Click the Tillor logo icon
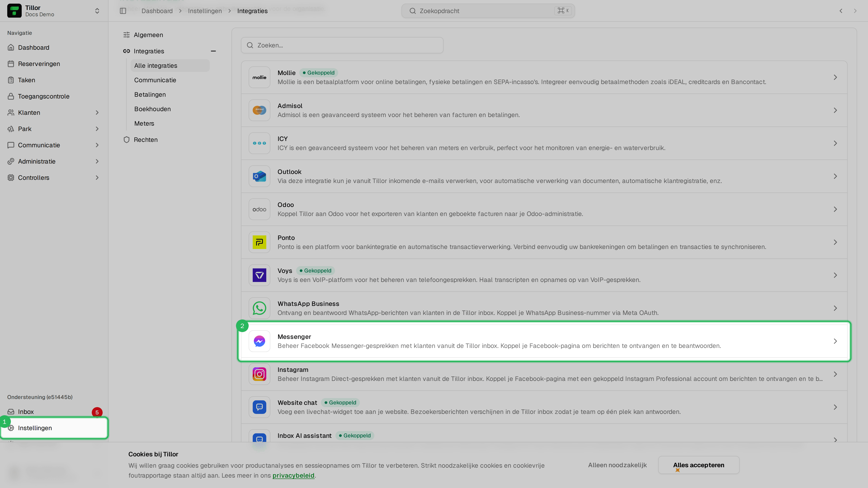 tap(14, 11)
